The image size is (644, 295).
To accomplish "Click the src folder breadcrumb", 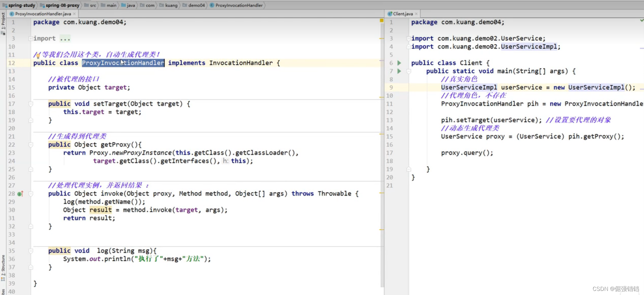I will coord(90,5).
